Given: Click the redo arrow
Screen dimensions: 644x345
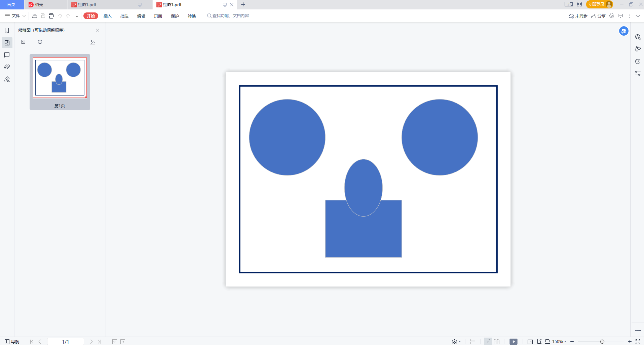Looking at the screenshot, I should pos(69,16).
